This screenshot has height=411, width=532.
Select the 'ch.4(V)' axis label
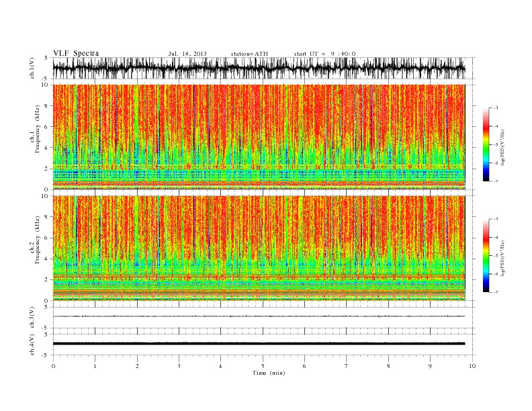32,345
